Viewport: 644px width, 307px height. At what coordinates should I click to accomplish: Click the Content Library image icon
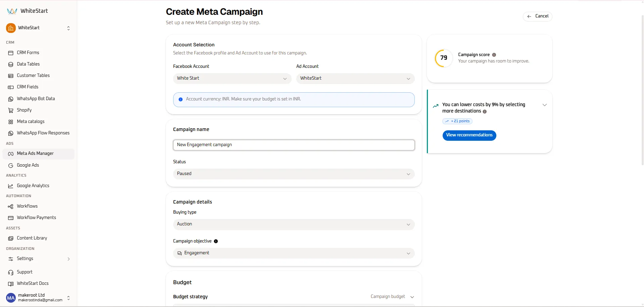pyautogui.click(x=11, y=238)
